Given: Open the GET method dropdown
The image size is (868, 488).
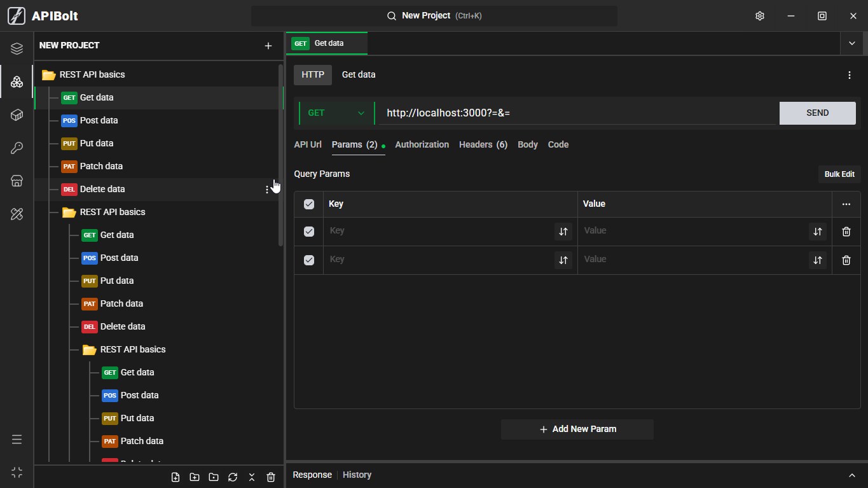Looking at the screenshot, I should (336, 113).
